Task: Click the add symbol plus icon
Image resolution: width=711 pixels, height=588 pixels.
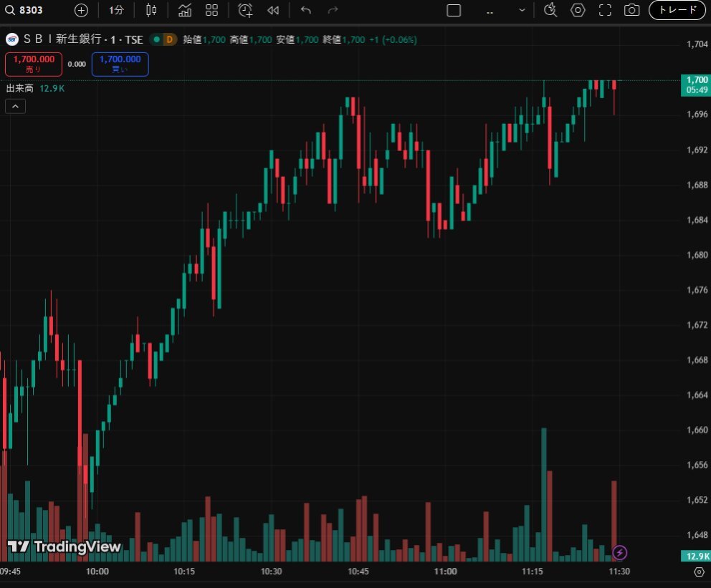Action: pyautogui.click(x=81, y=10)
